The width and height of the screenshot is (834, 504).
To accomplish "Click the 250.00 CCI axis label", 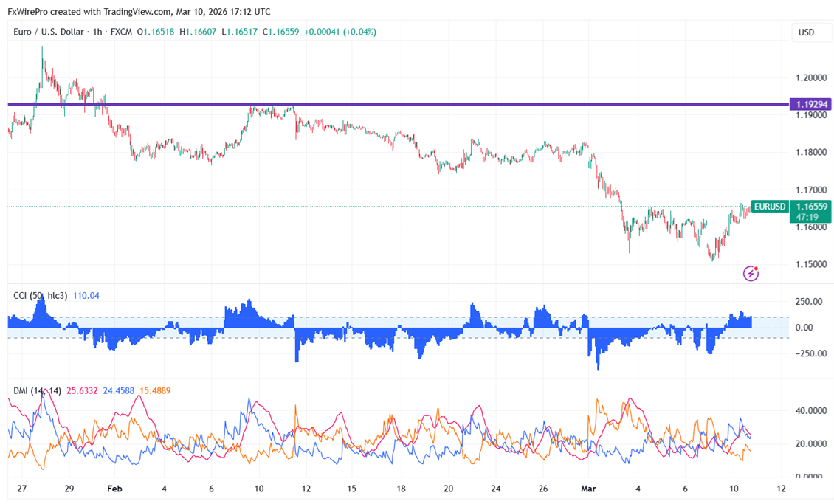I will [x=809, y=302].
